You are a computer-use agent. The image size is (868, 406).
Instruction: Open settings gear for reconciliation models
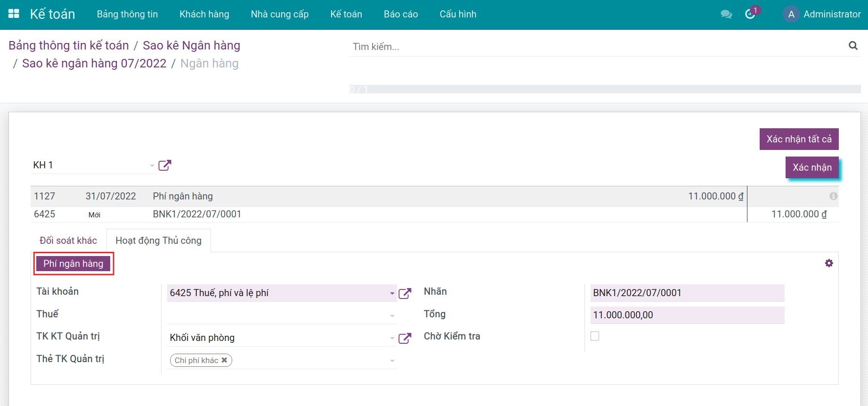[829, 263]
